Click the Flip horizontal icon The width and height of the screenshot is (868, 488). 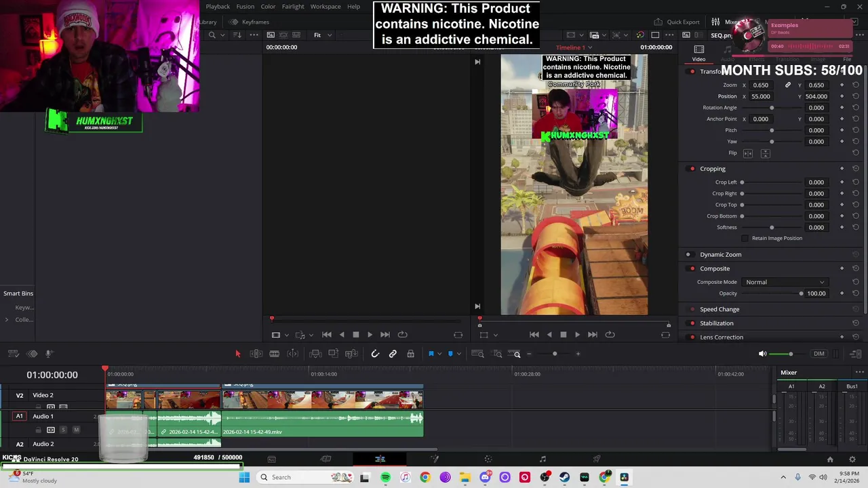[748, 153]
